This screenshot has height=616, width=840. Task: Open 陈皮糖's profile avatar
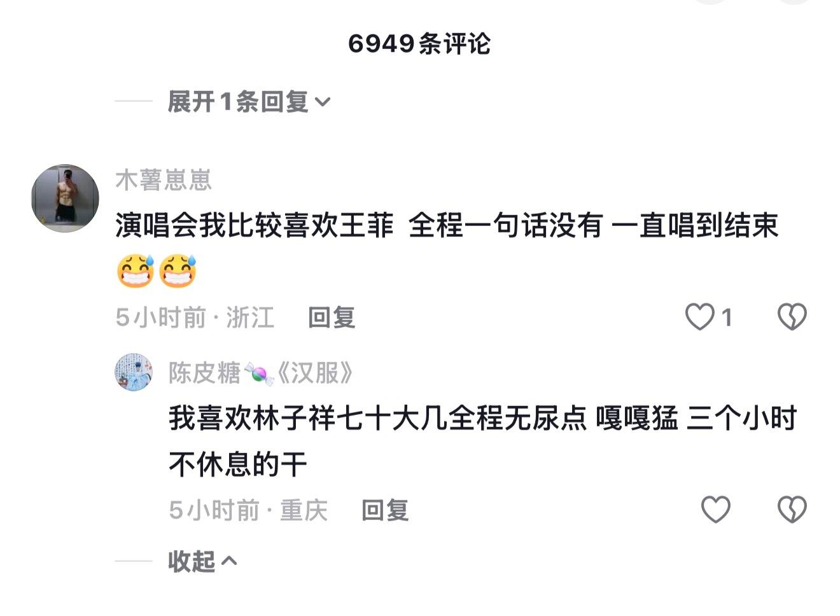[x=134, y=372]
